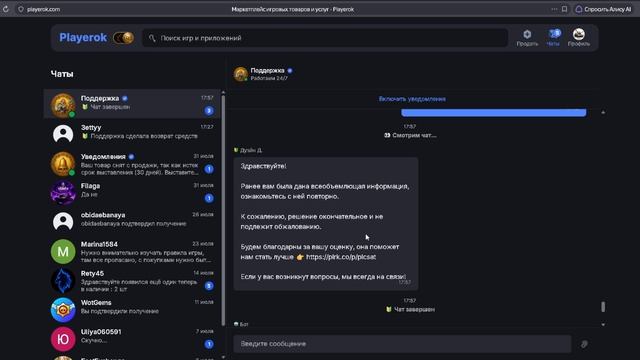Image resolution: width=640 pixels, height=360 pixels.
Task: Select the playerok.com address bar
Action: (x=43, y=9)
